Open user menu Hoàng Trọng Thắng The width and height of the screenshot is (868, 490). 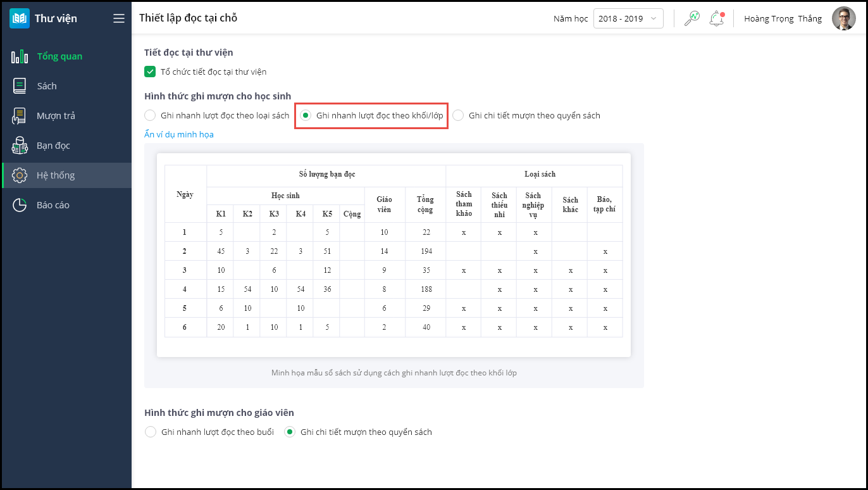coord(783,18)
